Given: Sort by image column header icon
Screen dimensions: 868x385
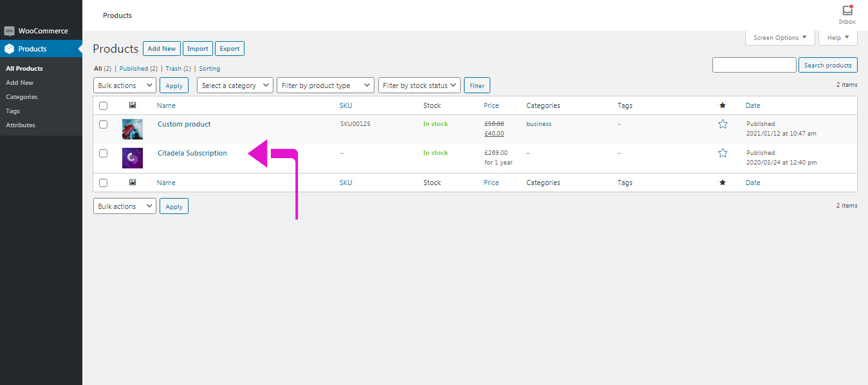Looking at the screenshot, I should pos(133,105).
